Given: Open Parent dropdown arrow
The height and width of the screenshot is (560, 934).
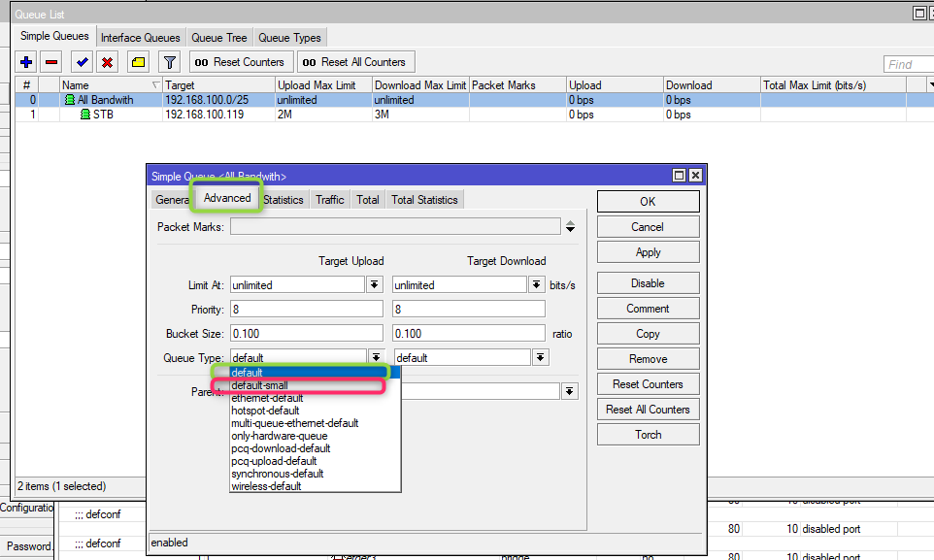Looking at the screenshot, I should tap(570, 391).
